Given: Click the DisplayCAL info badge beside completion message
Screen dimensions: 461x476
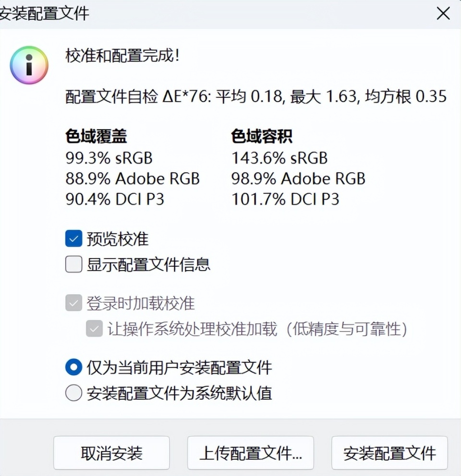Looking at the screenshot, I should (29, 65).
